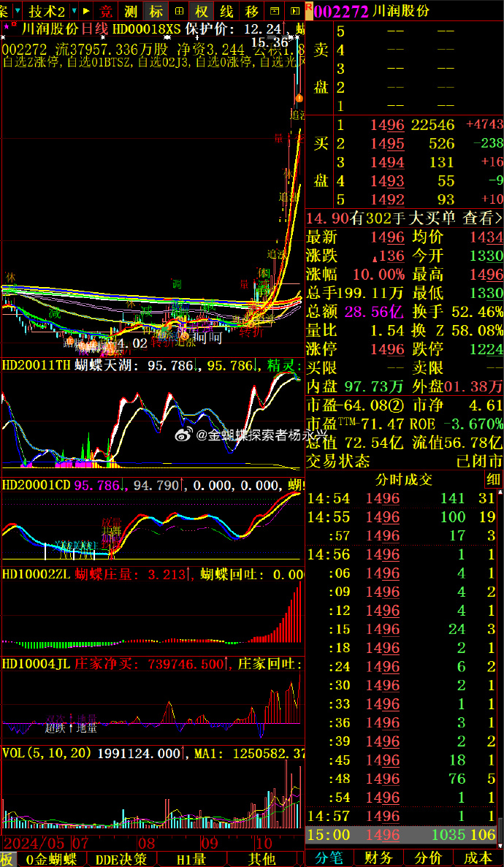504x867 pixels.
Task: Click the 移 toolbar icon
Action: click(251, 11)
